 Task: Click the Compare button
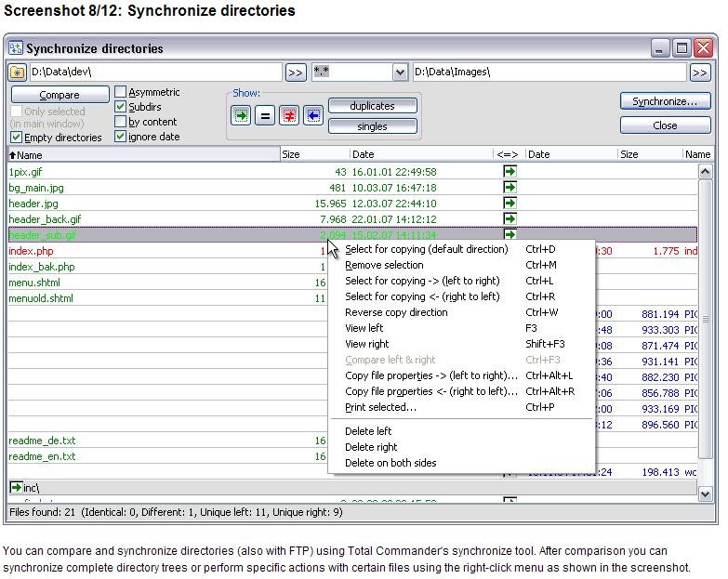click(x=60, y=95)
